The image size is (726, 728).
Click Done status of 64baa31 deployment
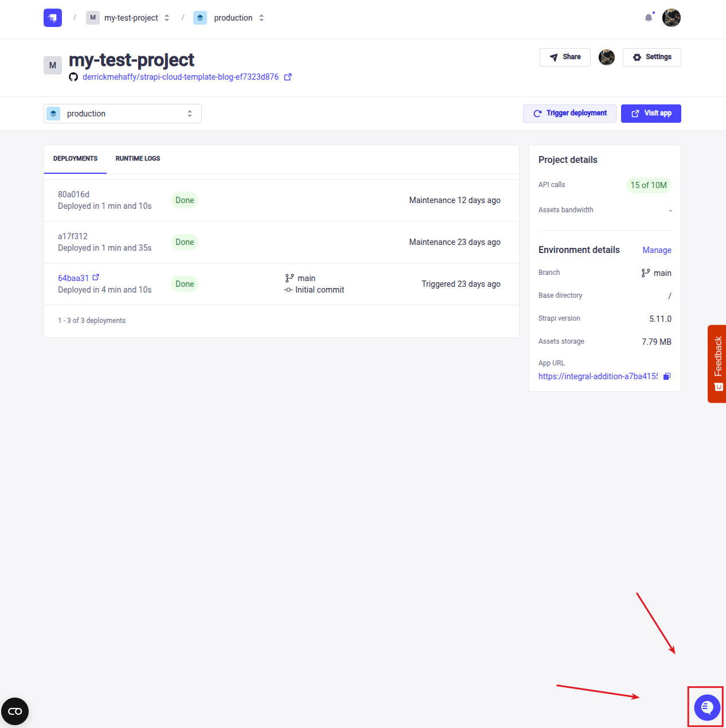[185, 284]
